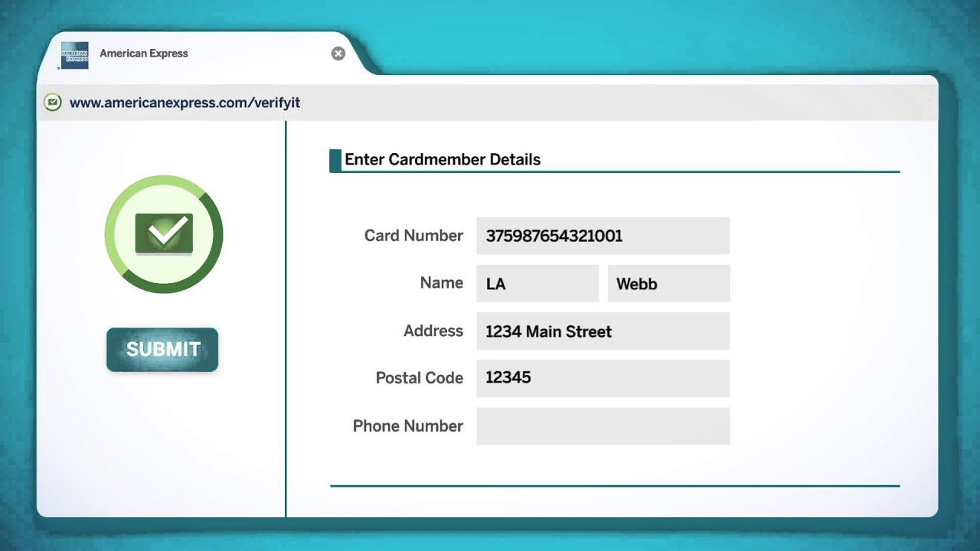Click the Card Number label
980x551 pixels.
tap(413, 236)
